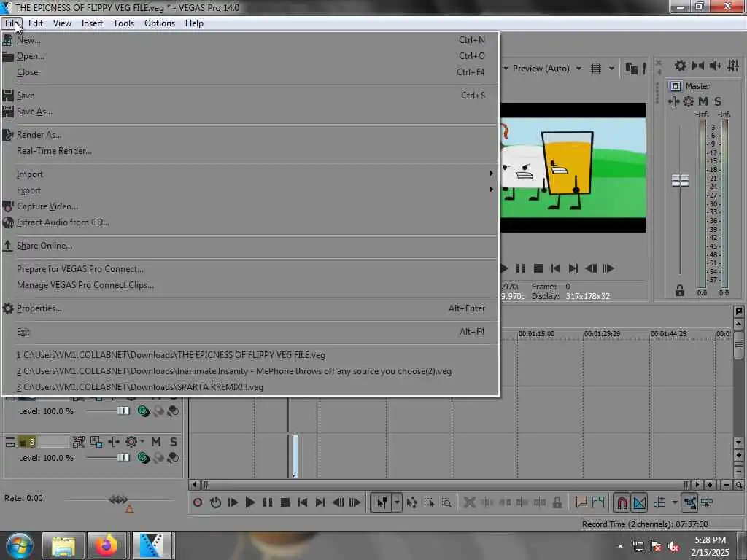Click Extract Audio from CD... entry
The width and height of the screenshot is (747, 560).
(x=250, y=222)
